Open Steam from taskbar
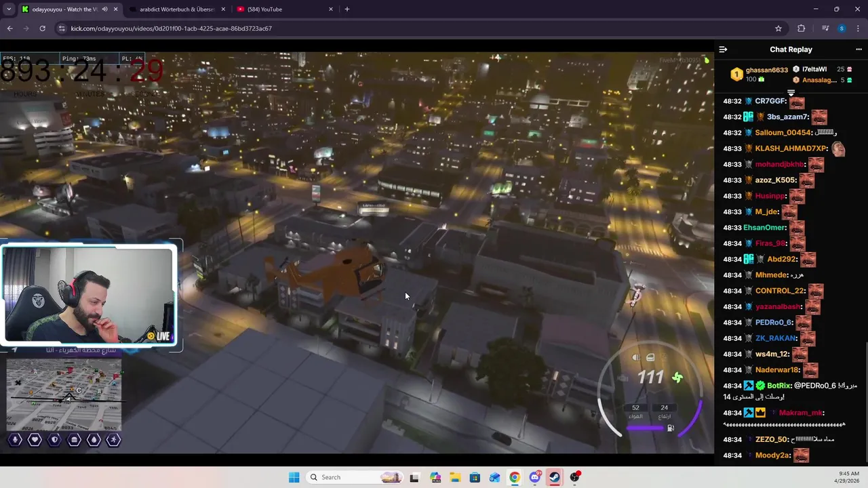The width and height of the screenshot is (868, 488). (555, 477)
